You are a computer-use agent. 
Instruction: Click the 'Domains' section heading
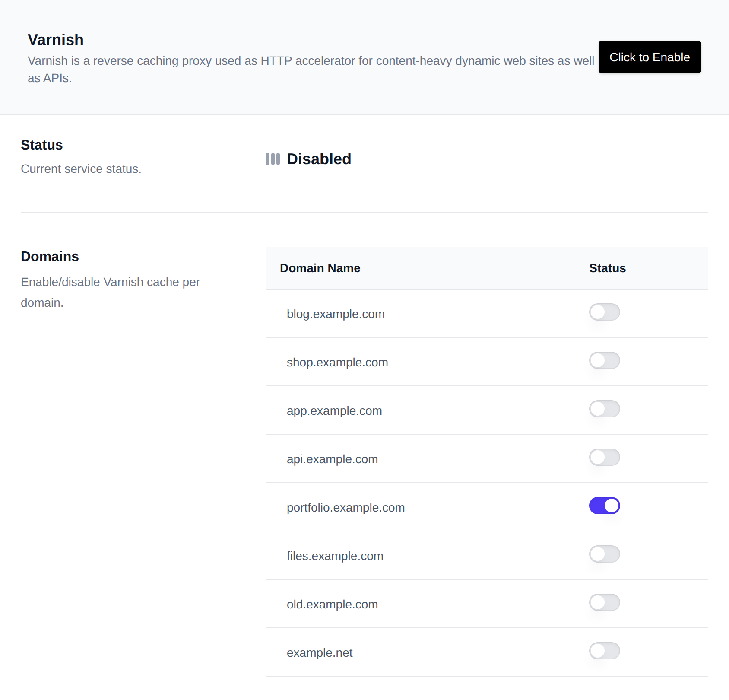tap(50, 256)
